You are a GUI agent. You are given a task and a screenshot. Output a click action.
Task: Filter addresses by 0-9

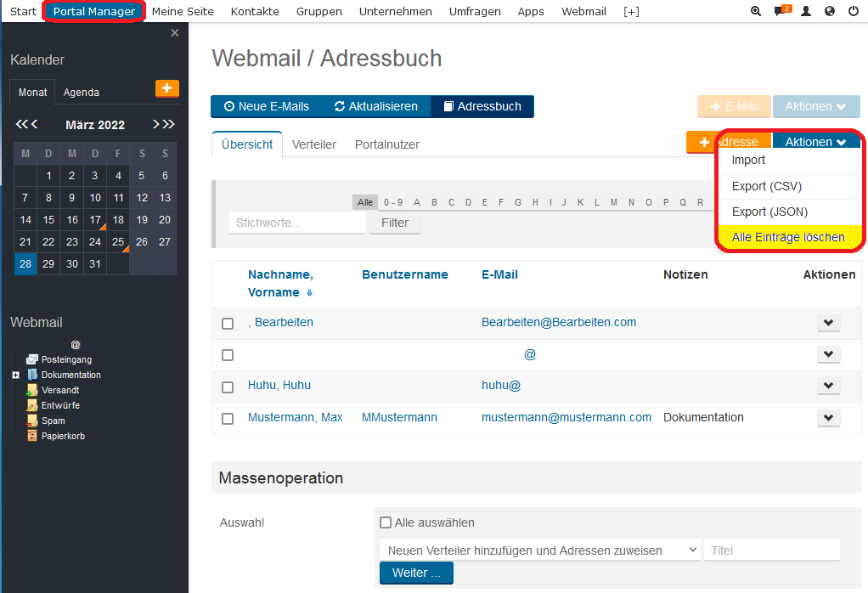(x=393, y=203)
